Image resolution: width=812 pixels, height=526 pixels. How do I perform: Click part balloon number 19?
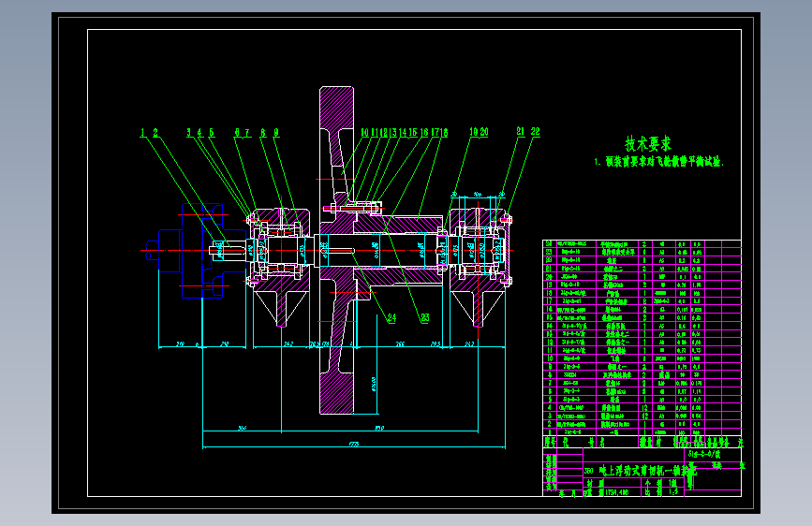pyautogui.click(x=474, y=132)
